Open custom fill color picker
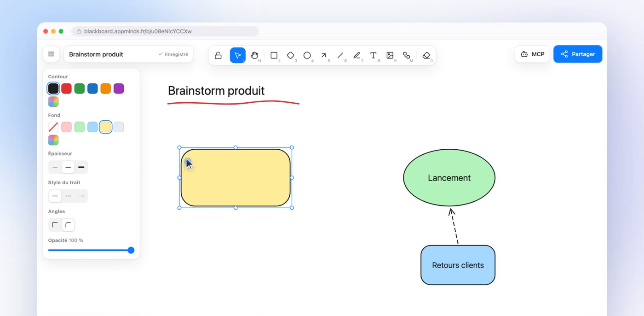The height and width of the screenshot is (316, 644). tap(53, 140)
